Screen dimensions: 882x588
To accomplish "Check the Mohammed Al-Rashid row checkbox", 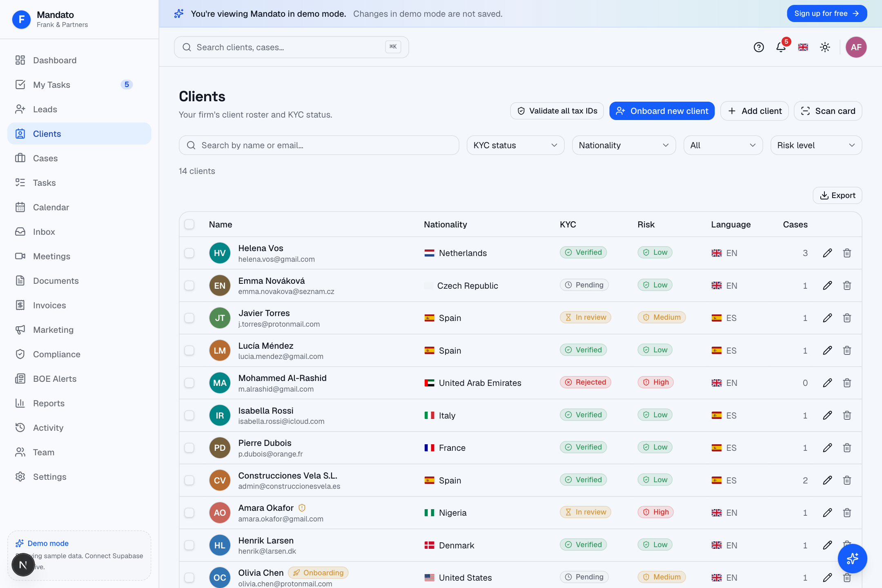I will click(x=189, y=383).
